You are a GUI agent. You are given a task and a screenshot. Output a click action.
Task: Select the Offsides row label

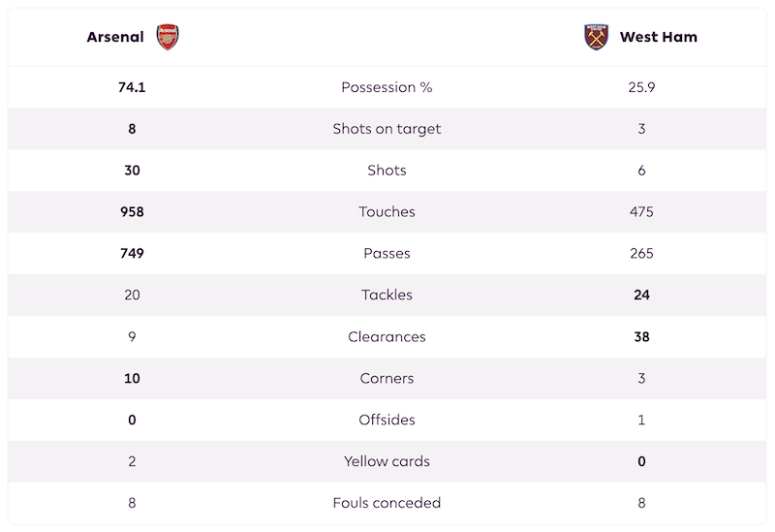click(387, 421)
